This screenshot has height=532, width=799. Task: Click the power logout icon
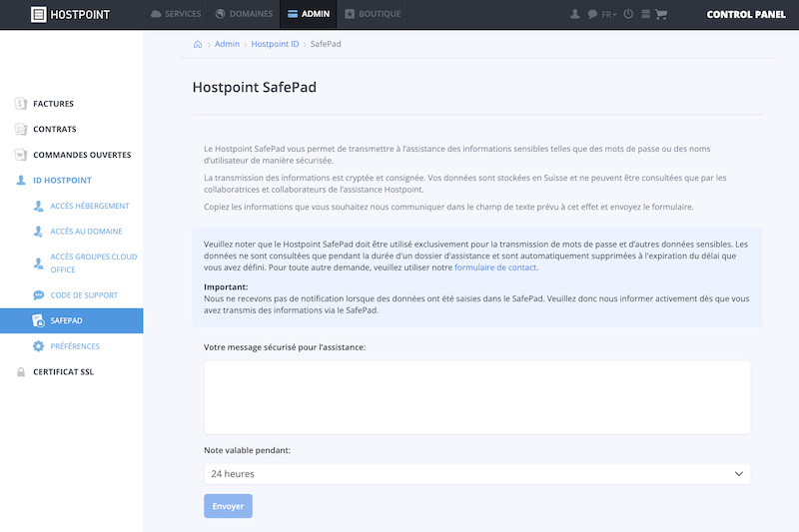tap(628, 14)
